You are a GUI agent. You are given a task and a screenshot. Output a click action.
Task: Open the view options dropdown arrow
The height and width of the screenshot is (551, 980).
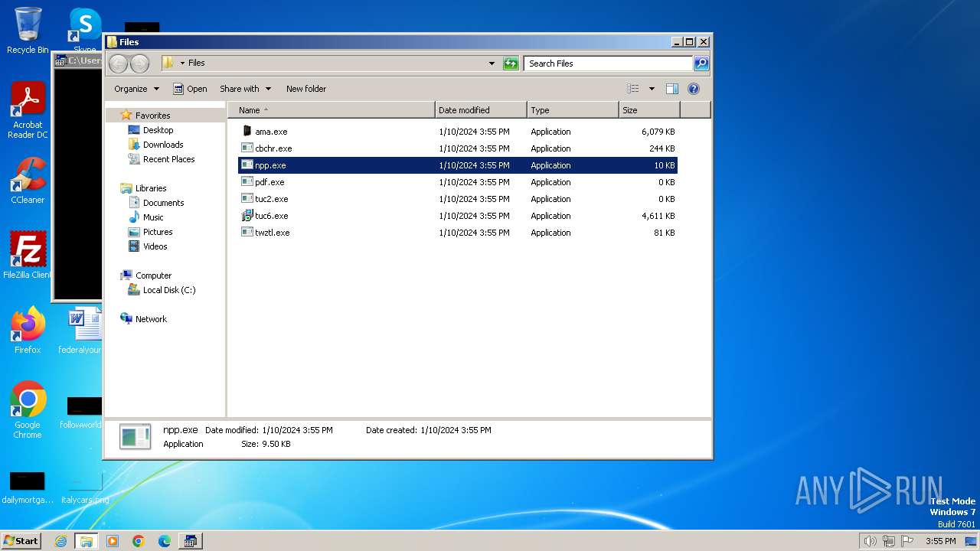coord(652,89)
